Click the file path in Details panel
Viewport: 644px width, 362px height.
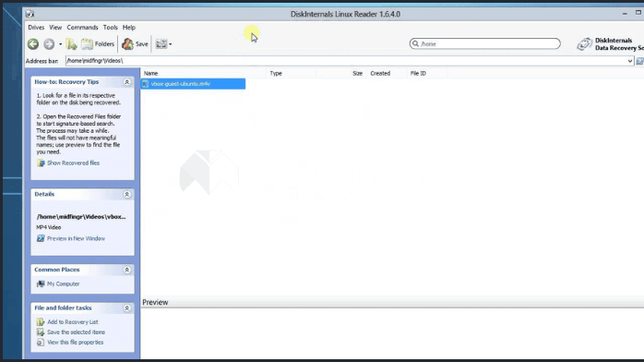click(x=81, y=216)
